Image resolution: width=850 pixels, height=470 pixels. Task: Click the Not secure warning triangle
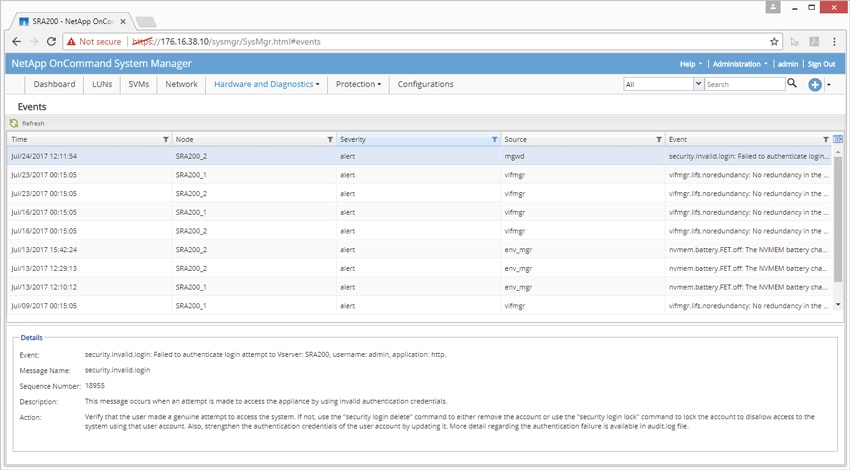coord(71,42)
